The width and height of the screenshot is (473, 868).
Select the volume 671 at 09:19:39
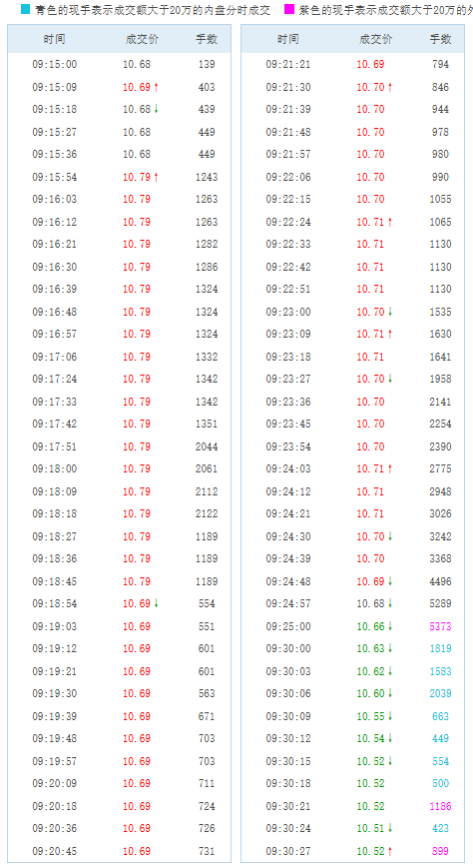click(x=207, y=716)
